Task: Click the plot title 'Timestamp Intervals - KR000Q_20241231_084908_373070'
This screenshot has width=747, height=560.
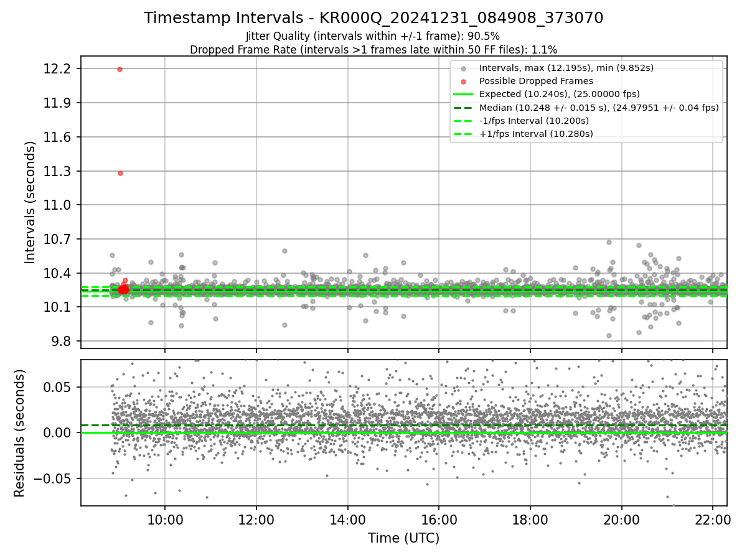Action: tap(374, 18)
